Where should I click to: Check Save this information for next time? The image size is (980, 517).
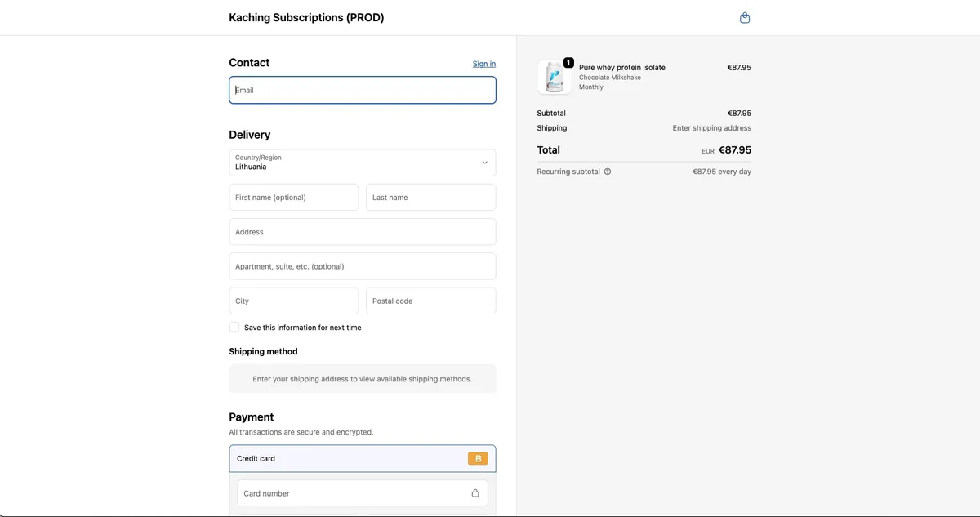[x=234, y=327]
